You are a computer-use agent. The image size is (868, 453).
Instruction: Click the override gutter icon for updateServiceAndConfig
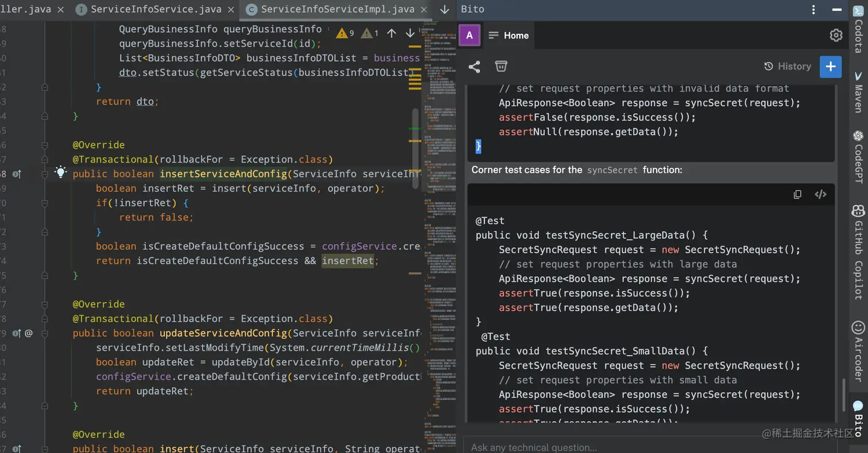pyautogui.click(x=17, y=333)
